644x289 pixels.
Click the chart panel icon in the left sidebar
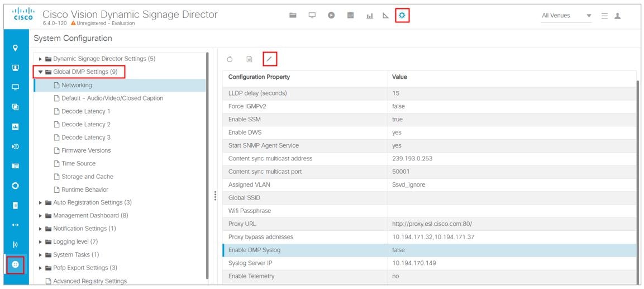click(x=16, y=127)
